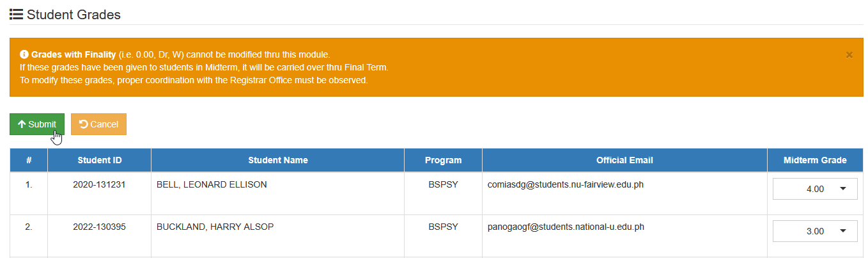Select email comiasdg@students.nu-fairview.edu.ph
Screen dimensions: 868x258
[x=565, y=184]
